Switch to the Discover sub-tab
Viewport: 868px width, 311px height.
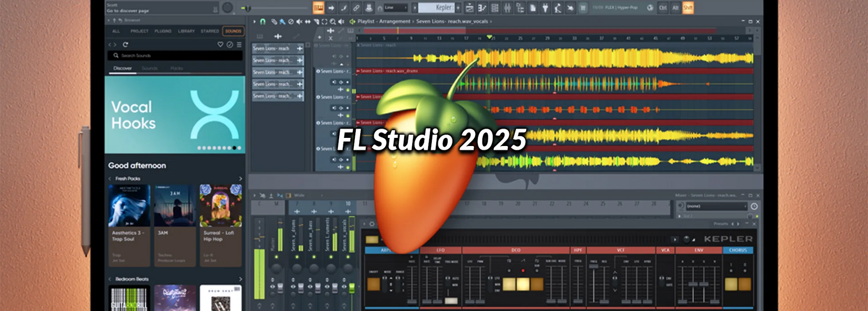coord(123,68)
